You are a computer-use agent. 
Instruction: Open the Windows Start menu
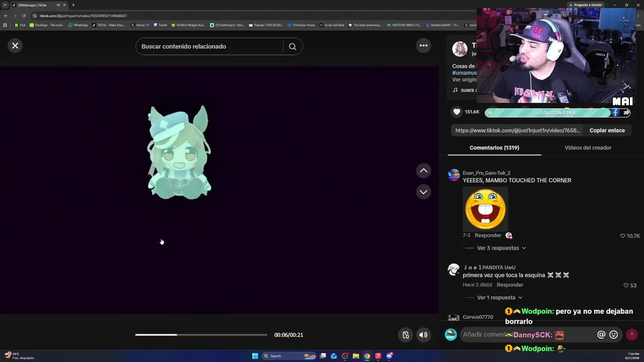point(255,356)
